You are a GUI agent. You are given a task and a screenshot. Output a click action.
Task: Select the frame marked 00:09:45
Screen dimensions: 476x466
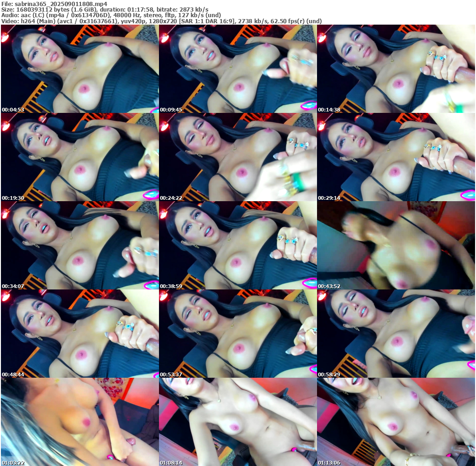click(x=238, y=69)
